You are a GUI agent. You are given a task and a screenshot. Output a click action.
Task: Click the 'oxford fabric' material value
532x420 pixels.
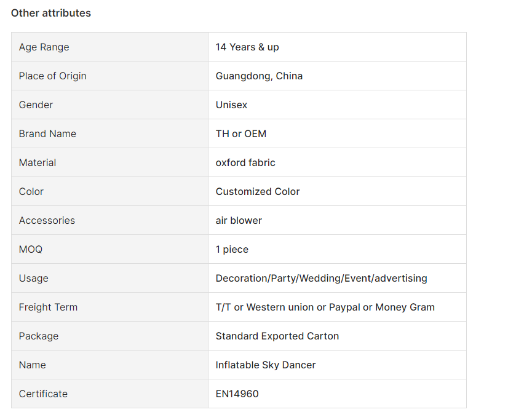(245, 162)
